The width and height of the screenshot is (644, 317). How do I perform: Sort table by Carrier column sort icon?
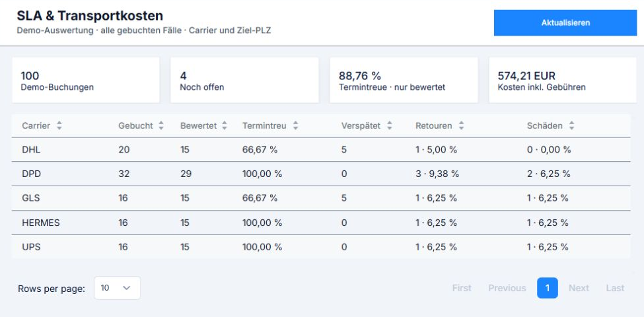tap(59, 125)
